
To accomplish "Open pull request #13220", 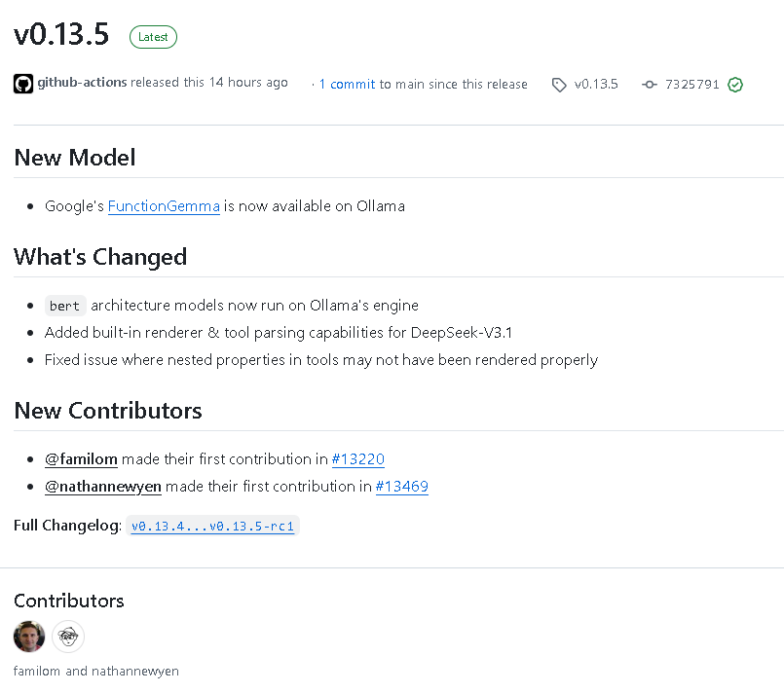I will (x=358, y=459).
